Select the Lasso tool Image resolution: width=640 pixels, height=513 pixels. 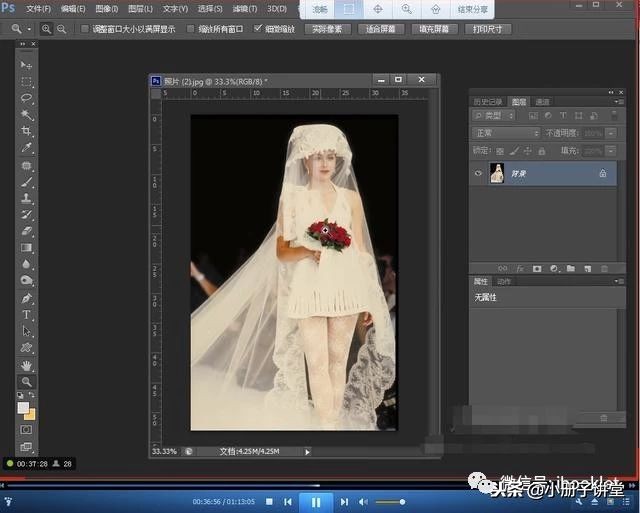[27, 98]
